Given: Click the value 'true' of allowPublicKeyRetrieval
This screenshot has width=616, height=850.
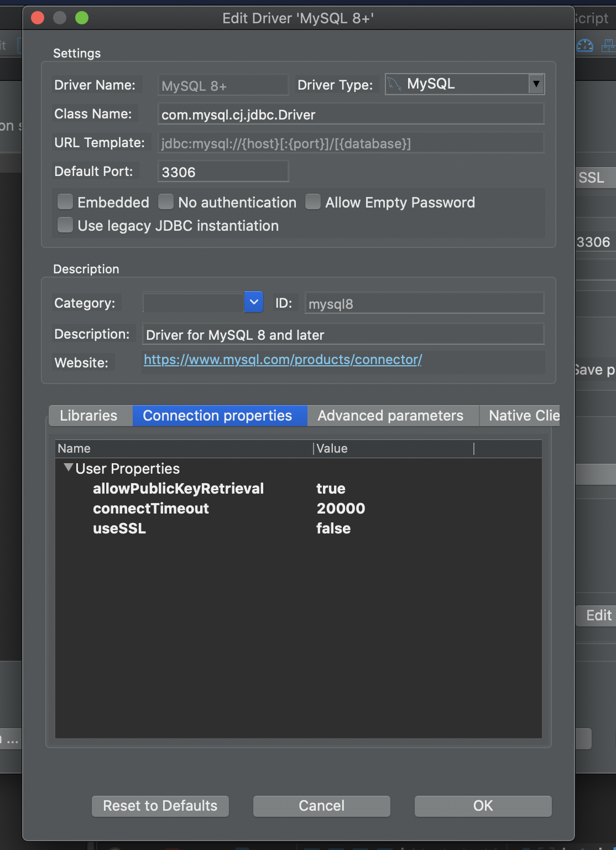Looking at the screenshot, I should pos(331,489).
